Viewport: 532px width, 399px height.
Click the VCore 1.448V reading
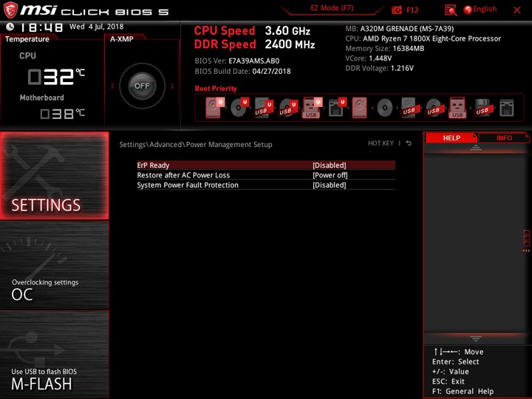(369, 58)
